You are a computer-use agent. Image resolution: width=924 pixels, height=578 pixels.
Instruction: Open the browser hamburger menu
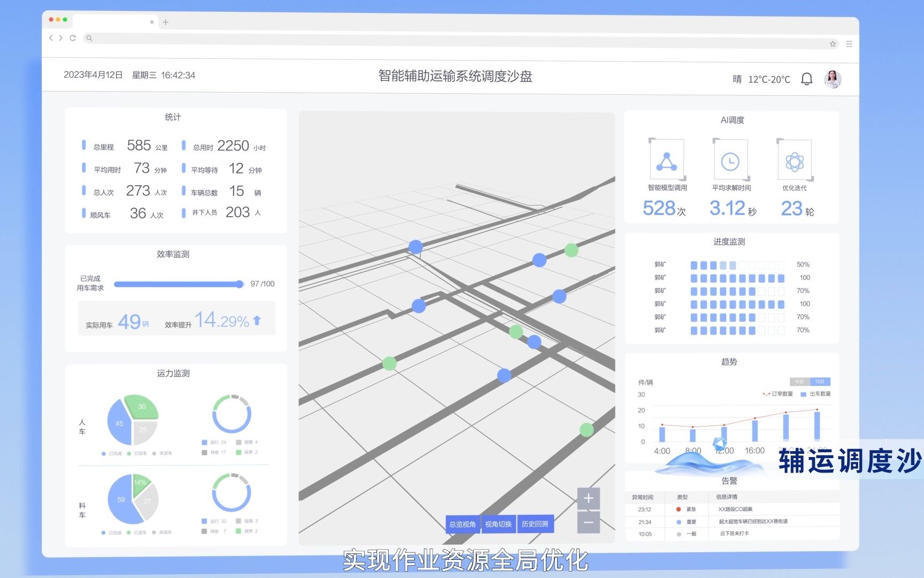[849, 44]
